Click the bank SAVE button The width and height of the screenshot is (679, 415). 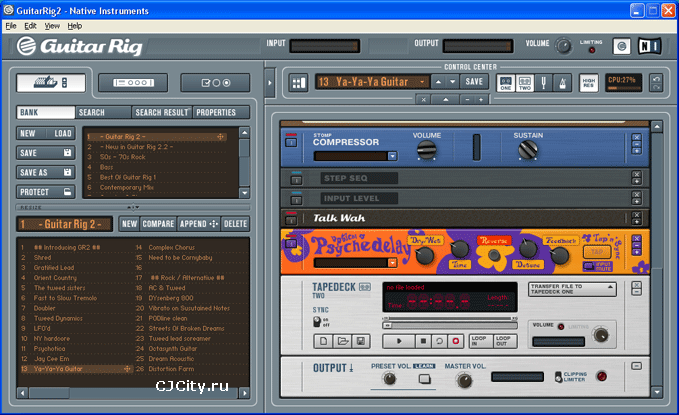[x=45, y=152]
